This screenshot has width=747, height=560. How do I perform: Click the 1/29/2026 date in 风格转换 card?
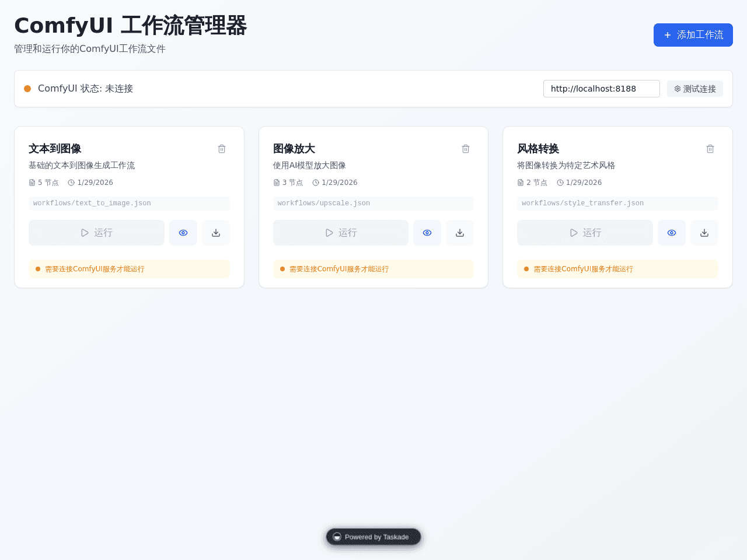coord(579,183)
